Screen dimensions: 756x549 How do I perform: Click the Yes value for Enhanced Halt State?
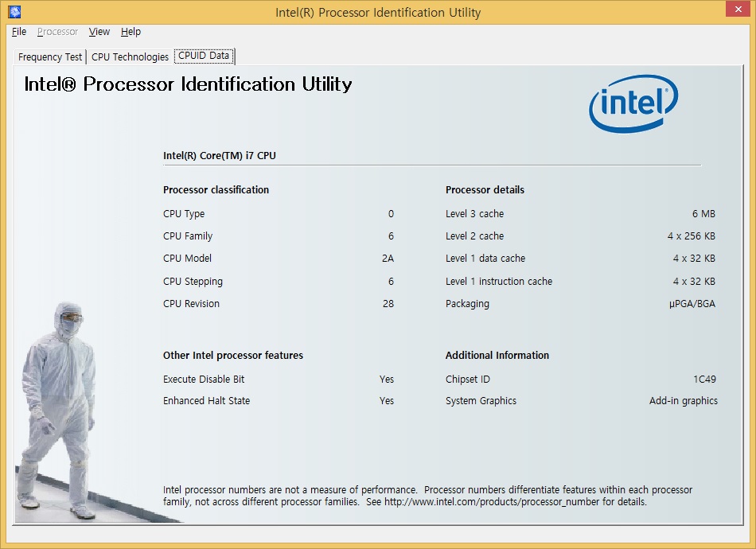[387, 400]
